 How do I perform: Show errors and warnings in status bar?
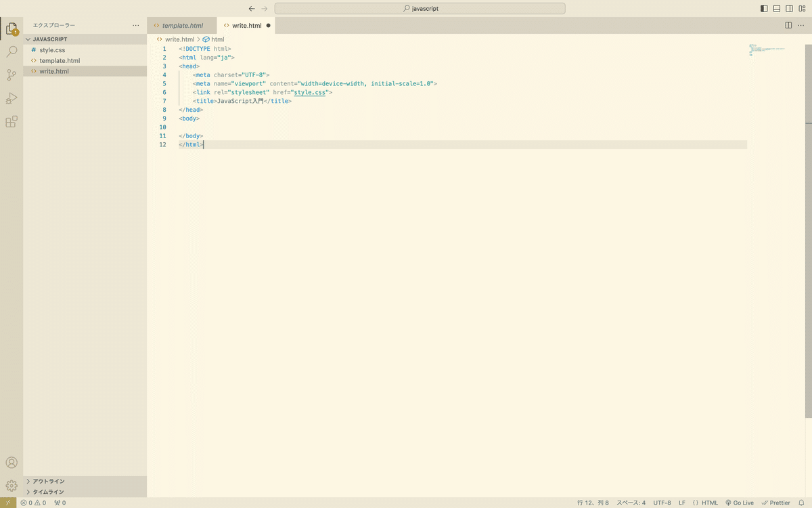(x=33, y=503)
